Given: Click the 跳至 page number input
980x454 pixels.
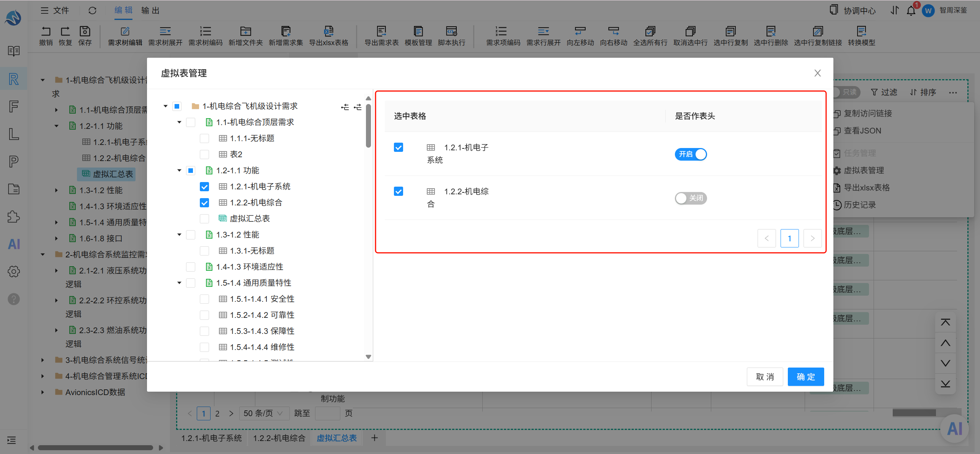Looking at the screenshot, I should coord(327,413).
